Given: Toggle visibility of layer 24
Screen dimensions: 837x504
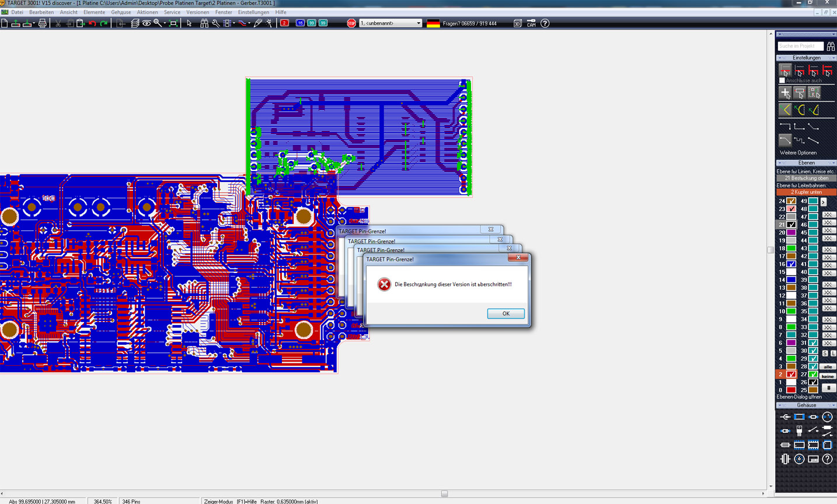Looking at the screenshot, I should click(x=791, y=201).
